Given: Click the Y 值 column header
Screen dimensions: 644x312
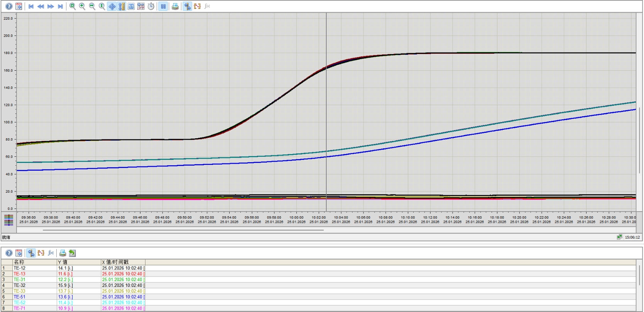Looking at the screenshot, I should (79, 262).
